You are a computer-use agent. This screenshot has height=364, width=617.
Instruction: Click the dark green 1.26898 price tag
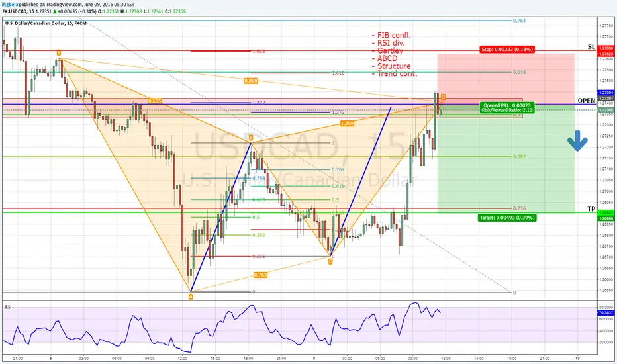pyautogui.click(x=606, y=218)
